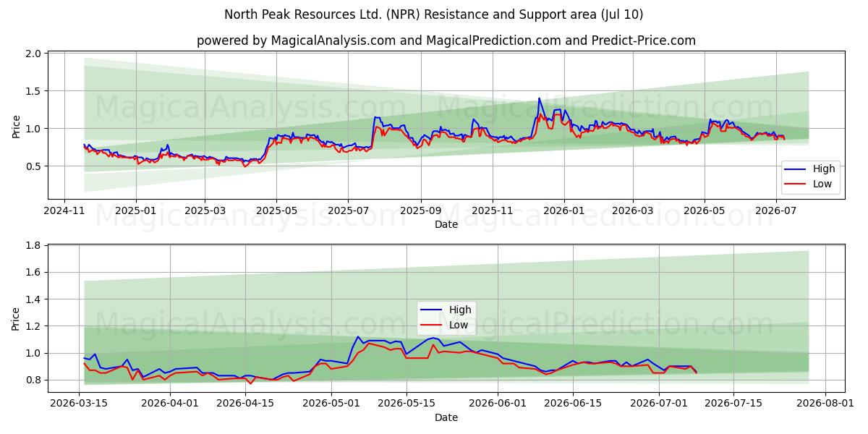Click the 0.5 price tick on upper chart
Screen dimensions: 868x434
click(x=33, y=166)
